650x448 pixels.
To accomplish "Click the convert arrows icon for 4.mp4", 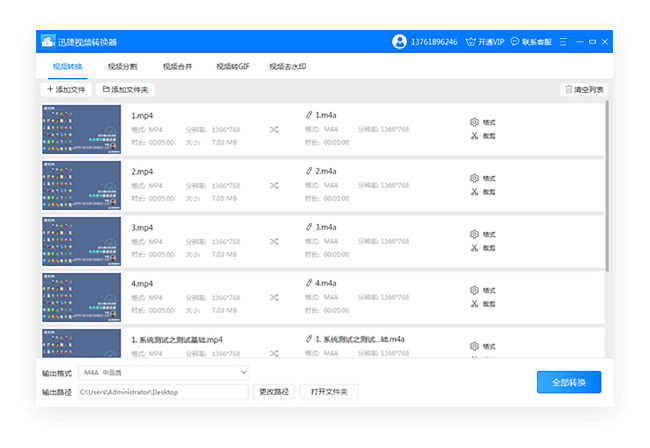I will coord(274,298).
